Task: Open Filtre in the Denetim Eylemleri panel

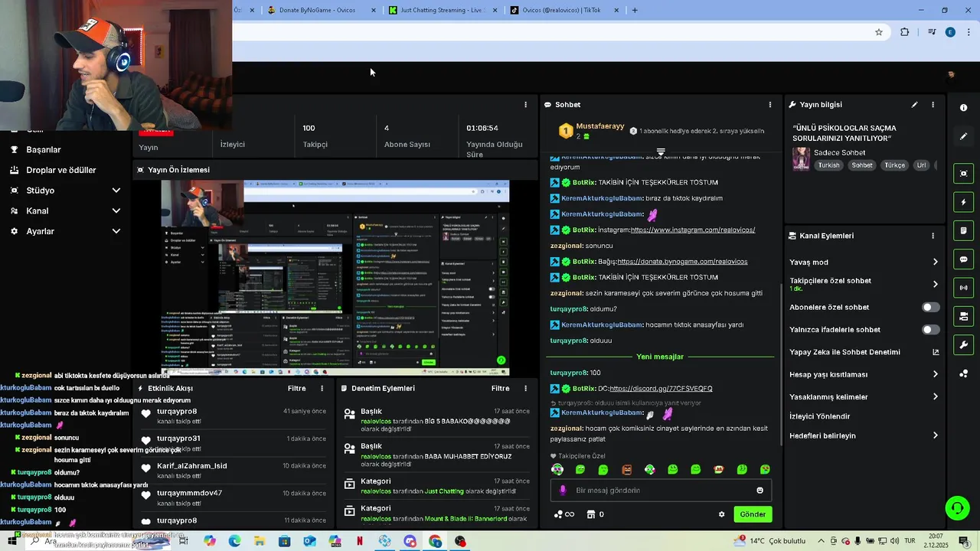Action: click(x=501, y=389)
